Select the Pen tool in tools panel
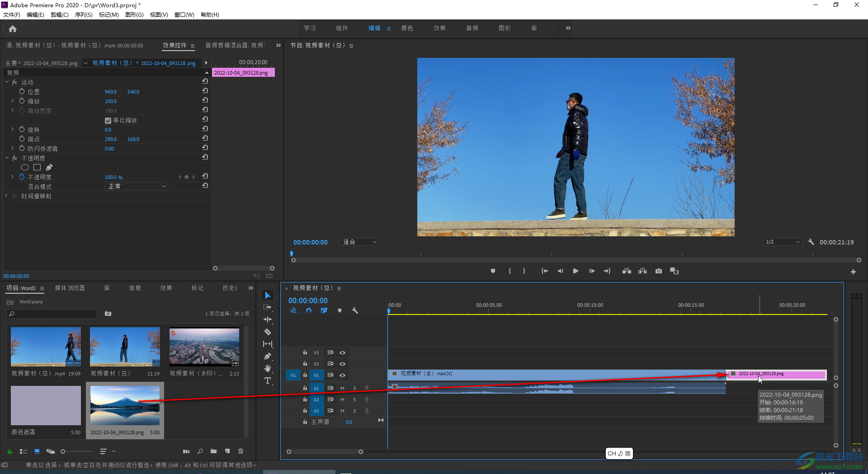This screenshot has width=868, height=474. pyautogui.click(x=268, y=356)
